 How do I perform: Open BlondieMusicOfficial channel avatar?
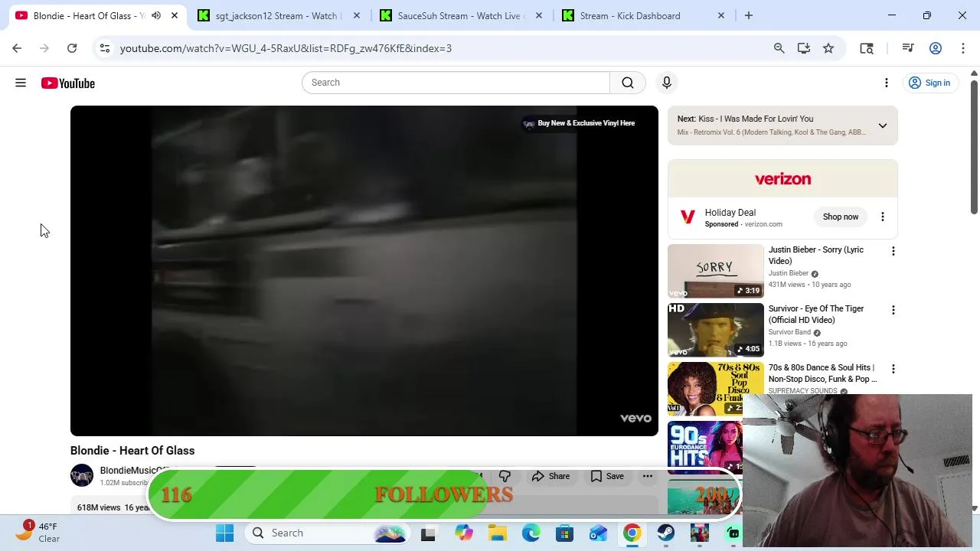(82, 475)
